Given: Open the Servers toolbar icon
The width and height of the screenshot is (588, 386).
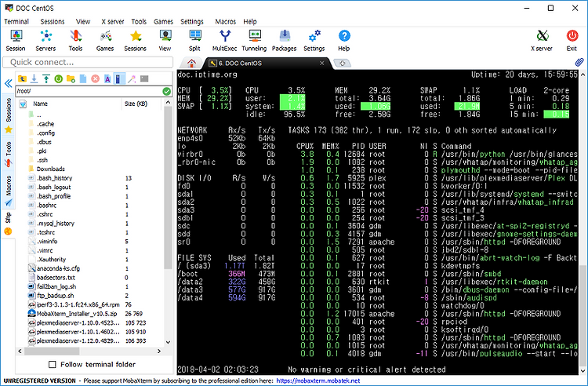Looking at the screenshot, I should [x=45, y=41].
